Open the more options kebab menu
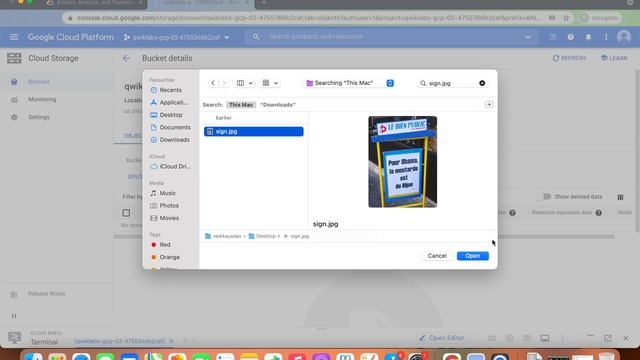The width and height of the screenshot is (640, 360). [x=606, y=37]
